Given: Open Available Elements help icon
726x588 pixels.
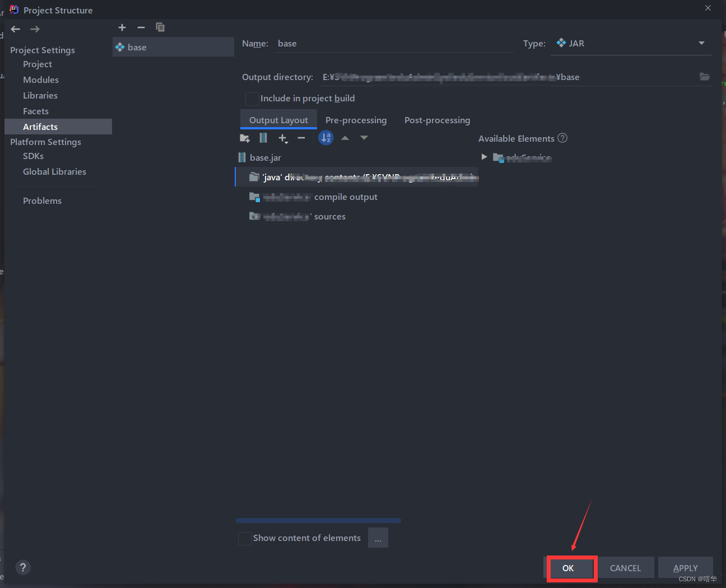Looking at the screenshot, I should [x=562, y=138].
